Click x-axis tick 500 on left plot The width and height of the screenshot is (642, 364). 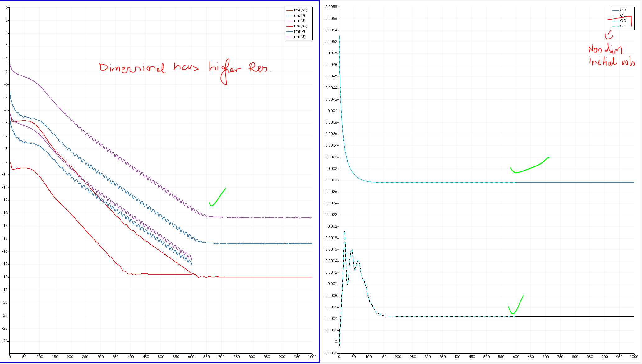(x=161, y=357)
